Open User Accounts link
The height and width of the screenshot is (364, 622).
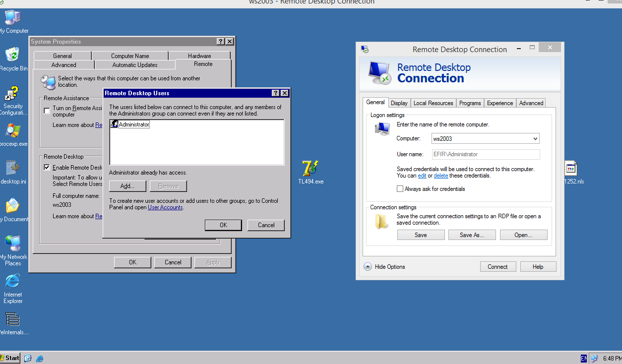tap(165, 207)
